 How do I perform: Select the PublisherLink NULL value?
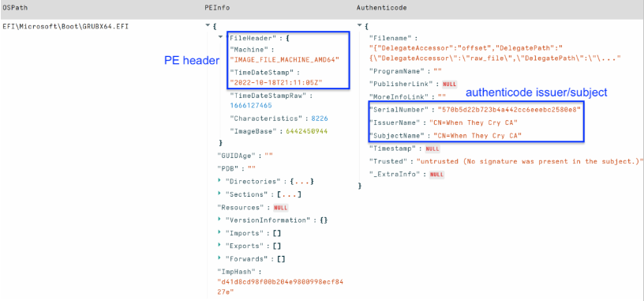(449, 84)
